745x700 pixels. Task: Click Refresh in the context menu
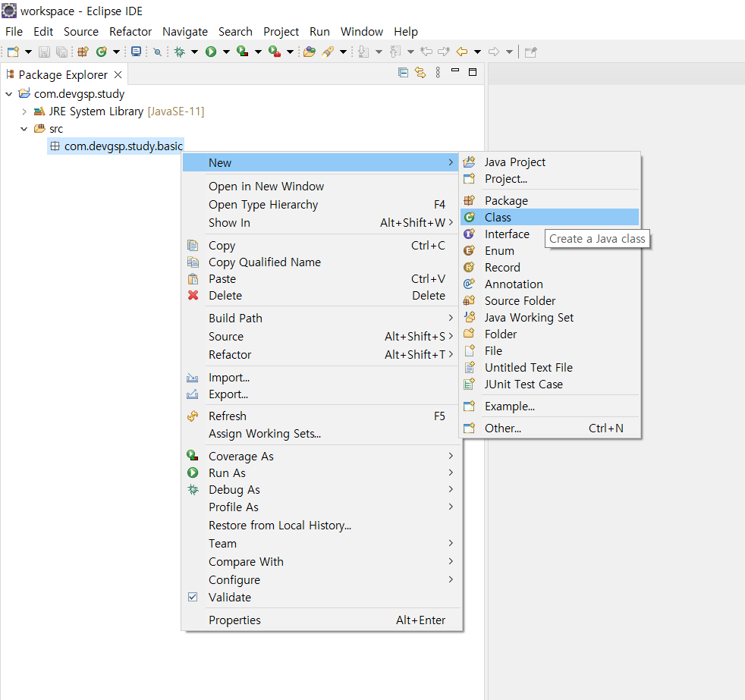point(322,416)
